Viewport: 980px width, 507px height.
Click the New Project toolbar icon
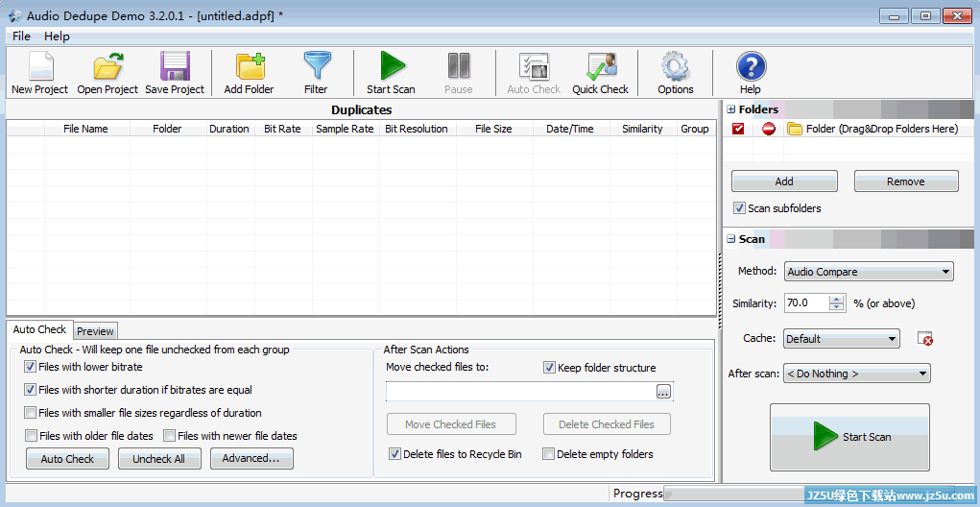coord(39,66)
